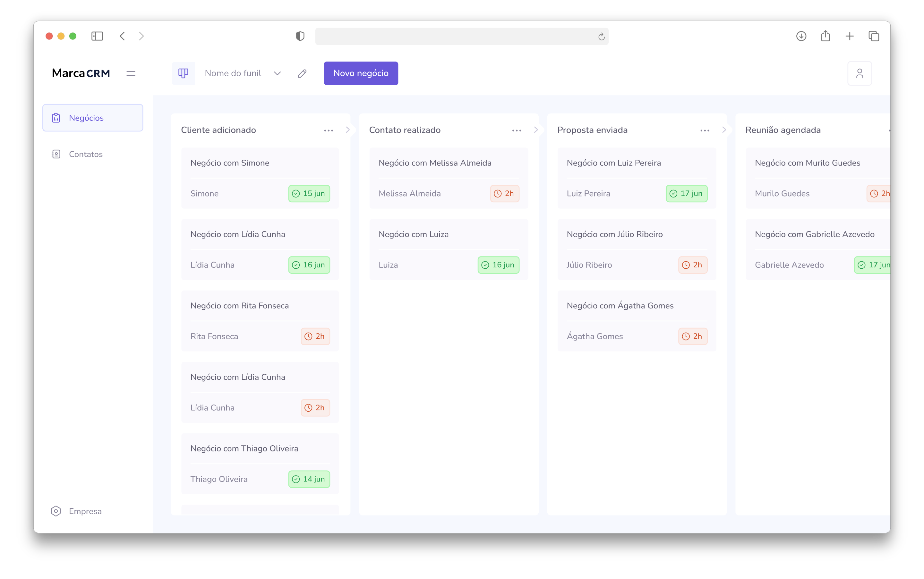Click the kanban board view icon

pyautogui.click(x=183, y=73)
